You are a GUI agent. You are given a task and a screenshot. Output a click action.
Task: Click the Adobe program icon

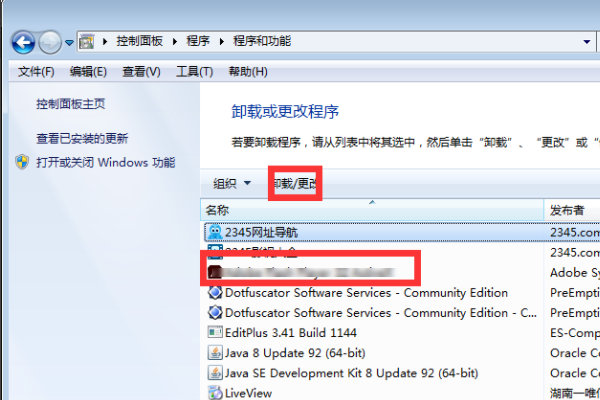[x=215, y=272]
